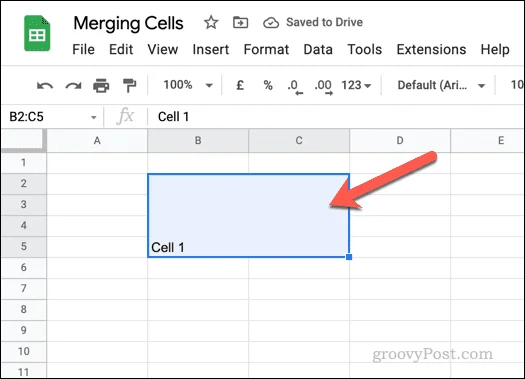The width and height of the screenshot is (525, 379).
Task: Open the Help menu
Action: 495,50
